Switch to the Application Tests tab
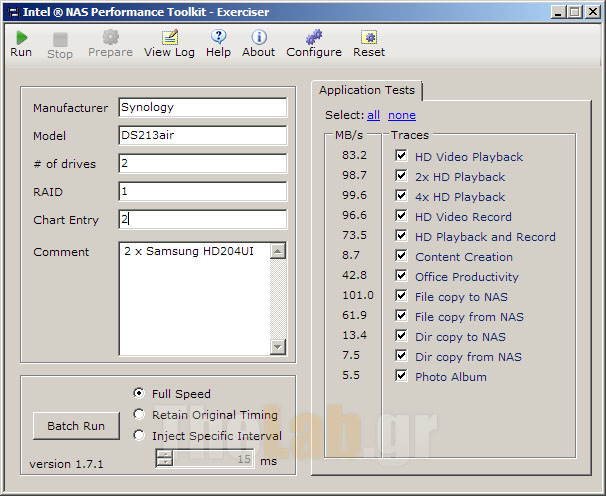 point(367,90)
